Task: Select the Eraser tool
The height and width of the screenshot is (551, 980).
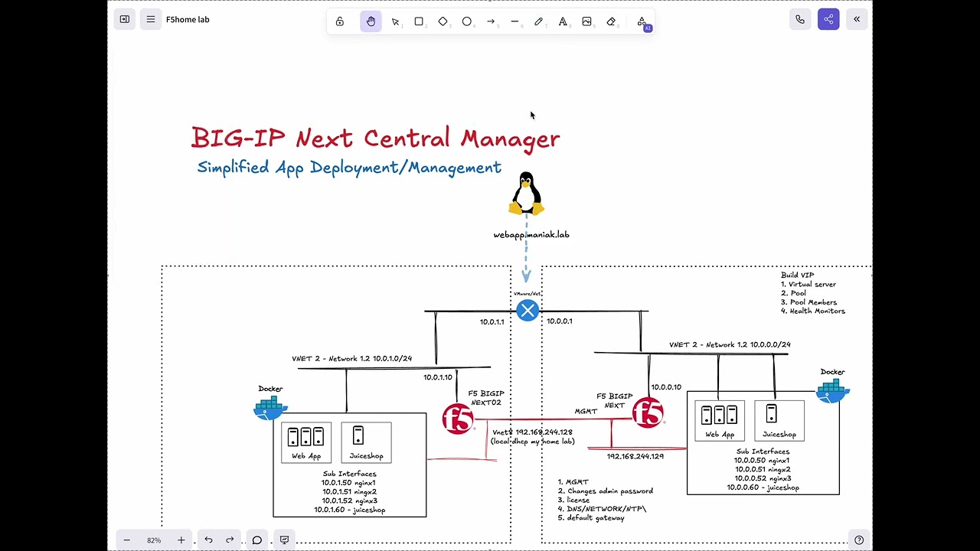Action: (x=611, y=21)
